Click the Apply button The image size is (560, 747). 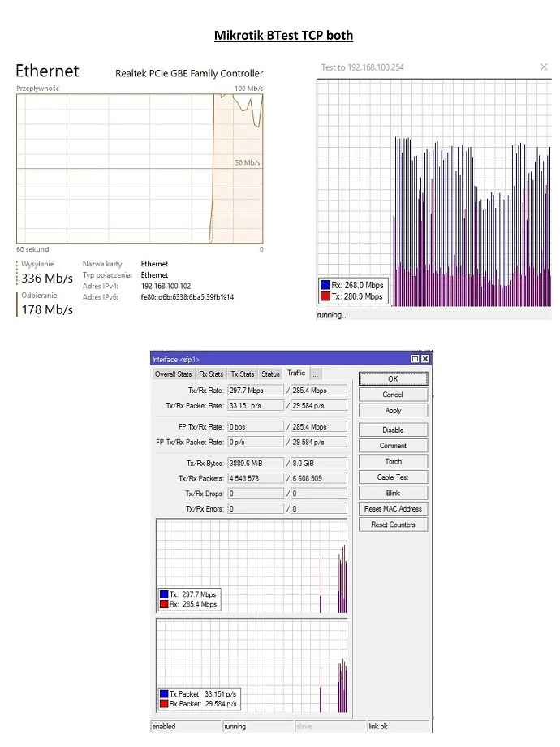pos(393,411)
